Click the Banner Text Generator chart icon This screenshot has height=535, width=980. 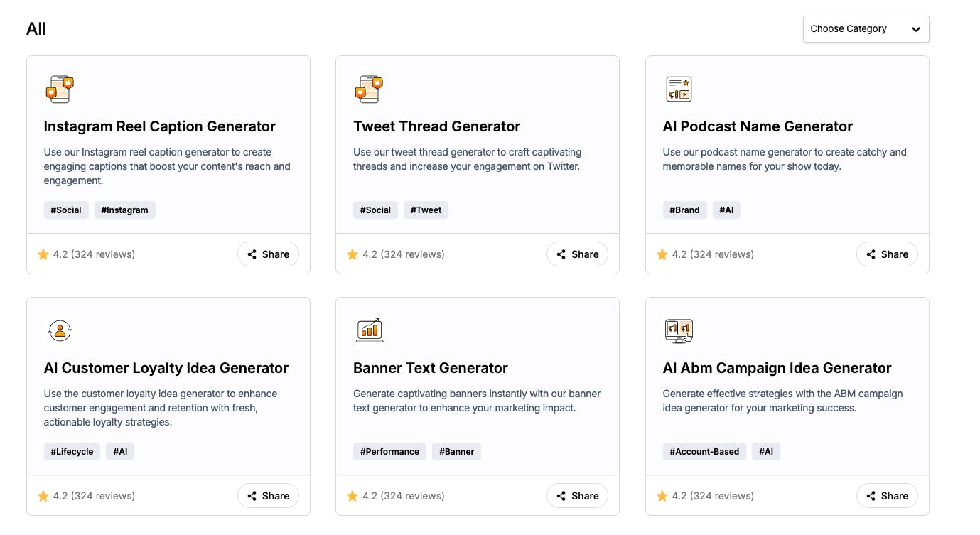tap(369, 330)
